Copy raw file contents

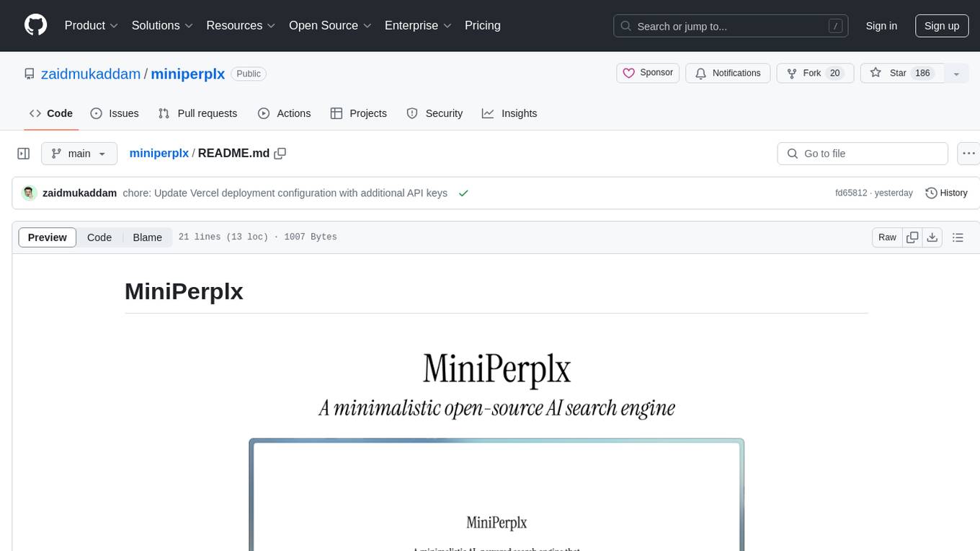point(912,237)
